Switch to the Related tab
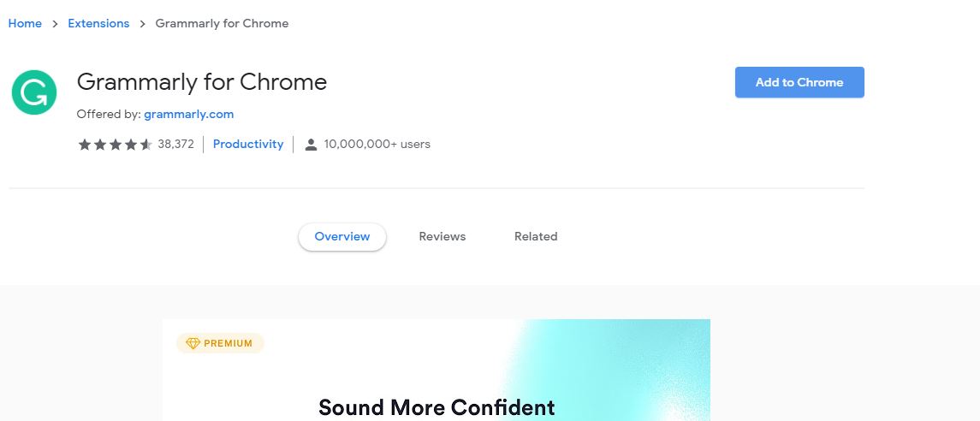 point(536,237)
